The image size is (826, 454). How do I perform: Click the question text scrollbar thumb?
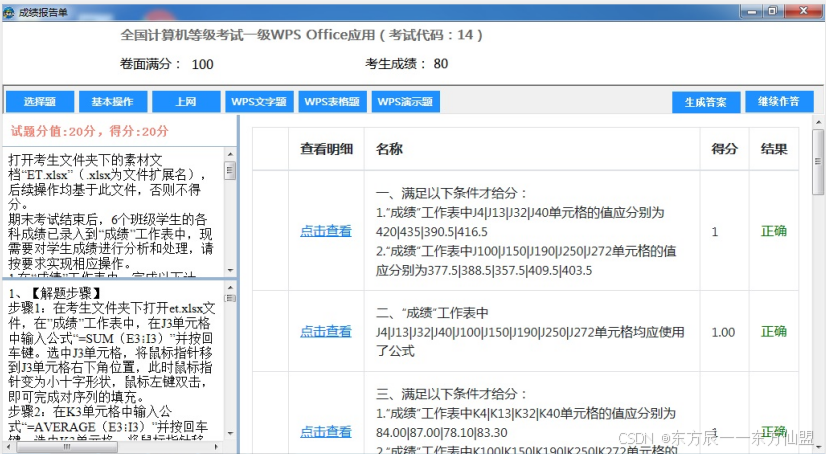pos(230,171)
